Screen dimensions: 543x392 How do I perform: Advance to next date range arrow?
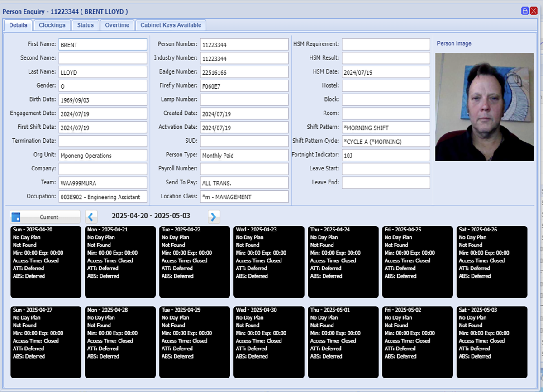click(x=214, y=217)
